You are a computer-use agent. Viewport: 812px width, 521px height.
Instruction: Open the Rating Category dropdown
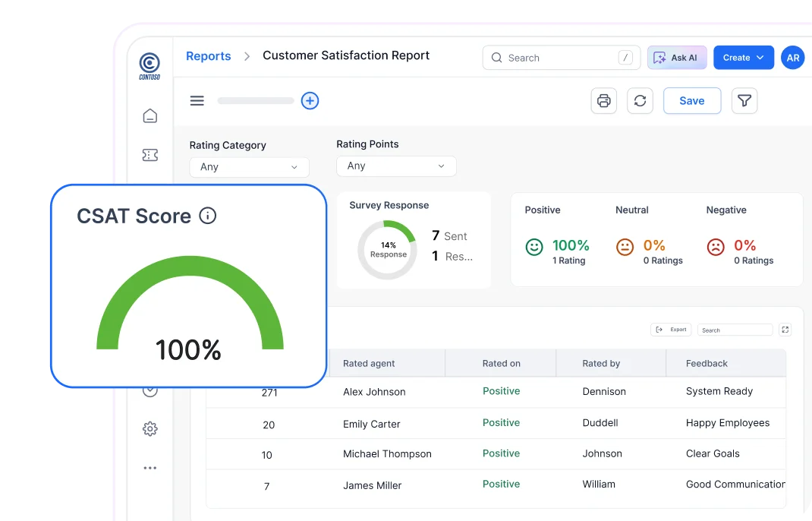click(249, 167)
